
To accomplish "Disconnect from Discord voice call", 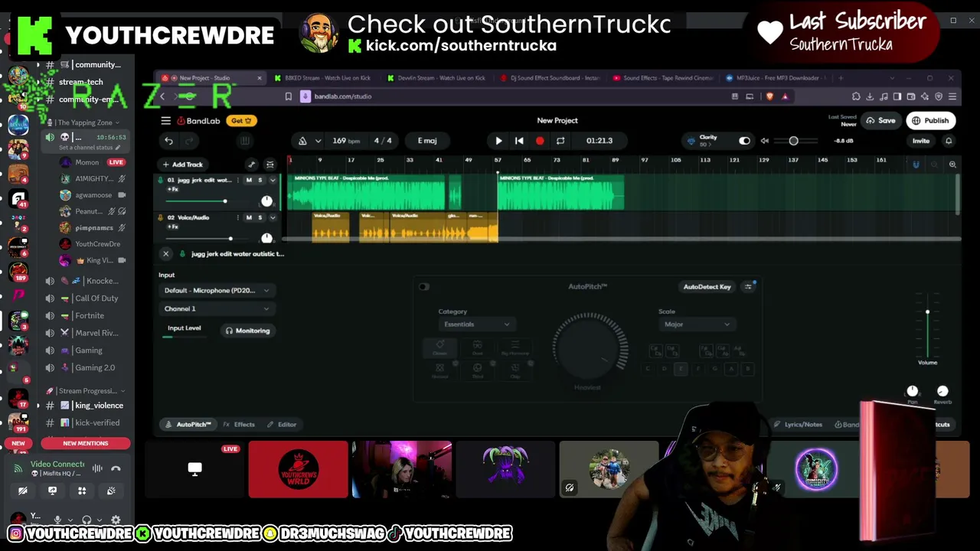I will 116,468.
